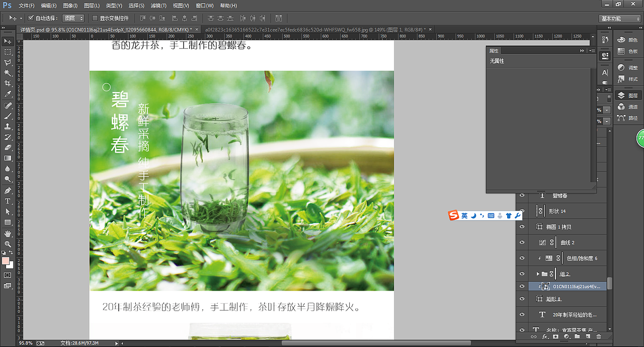This screenshot has height=347, width=644.
Task: Click the zoom percentage field 95.8%
Action: pos(26,343)
